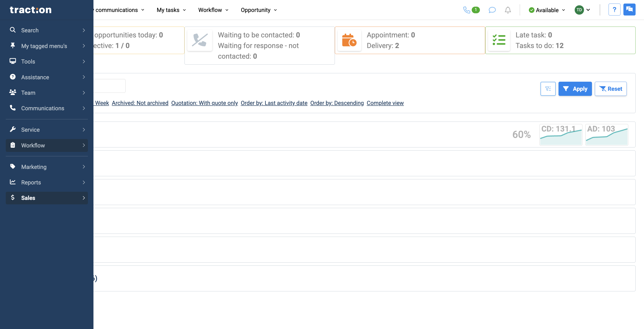Image resolution: width=644 pixels, height=329 pixels.
Task: Click the Apply button
Action: tap(575, 89)
